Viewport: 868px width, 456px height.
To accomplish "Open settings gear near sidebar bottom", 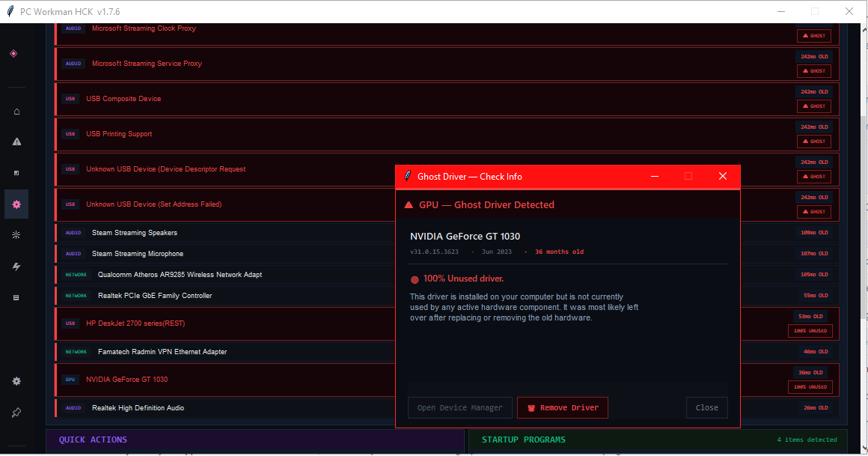I will click(x=16, y=381).
